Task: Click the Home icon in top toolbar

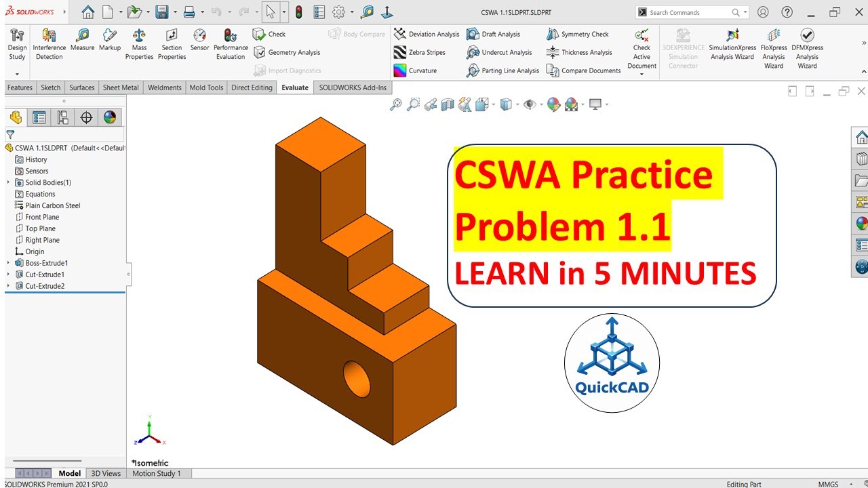Action: click(x=88, y=12)
